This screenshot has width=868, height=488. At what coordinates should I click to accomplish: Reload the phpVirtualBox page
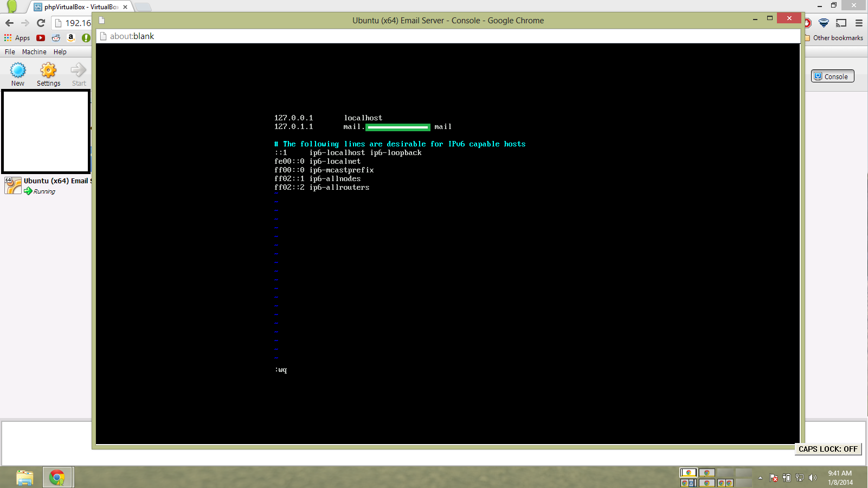(41, 23)
